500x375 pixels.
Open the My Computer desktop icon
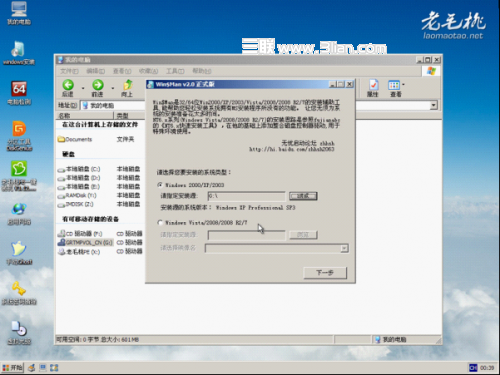(x=19, y=13)
